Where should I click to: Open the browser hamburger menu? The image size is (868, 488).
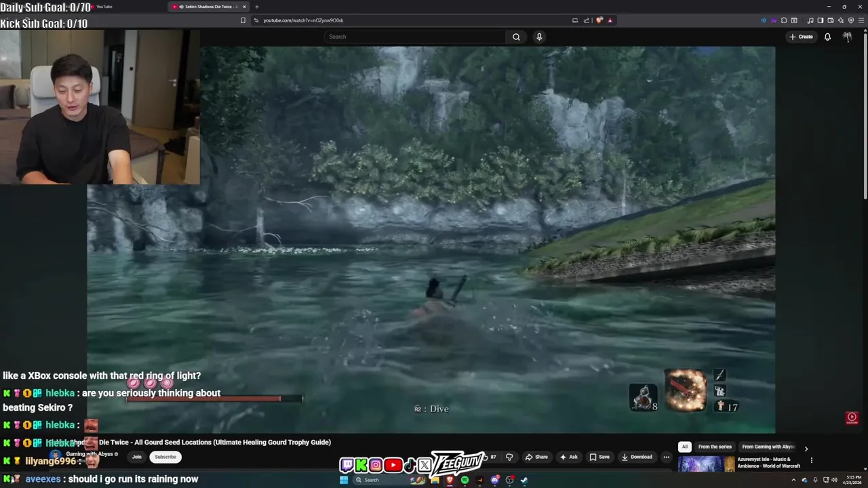pos(861,20)
